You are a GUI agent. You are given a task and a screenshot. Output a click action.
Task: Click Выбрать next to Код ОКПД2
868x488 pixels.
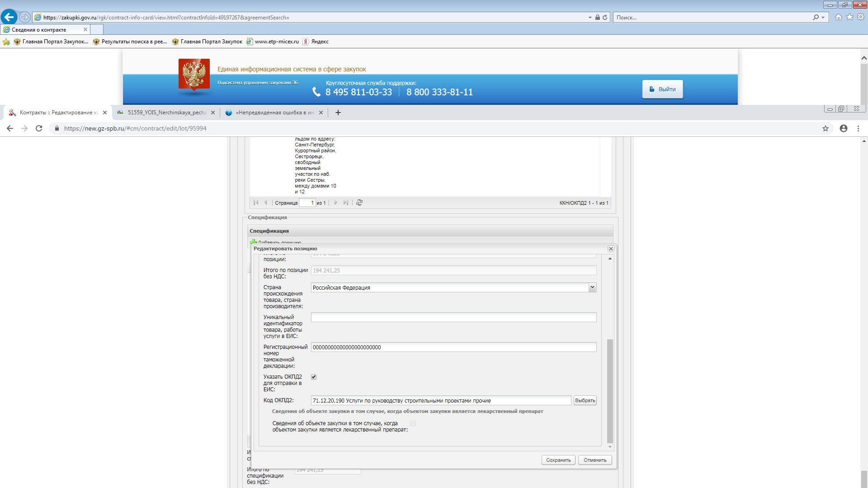click(x=585, y=400)
